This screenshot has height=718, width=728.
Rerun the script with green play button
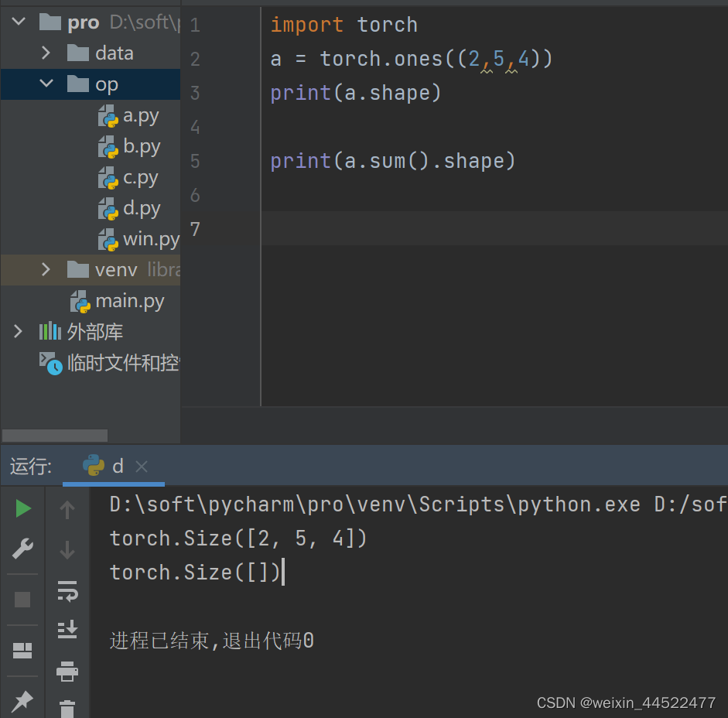click(x=22, y=508)
